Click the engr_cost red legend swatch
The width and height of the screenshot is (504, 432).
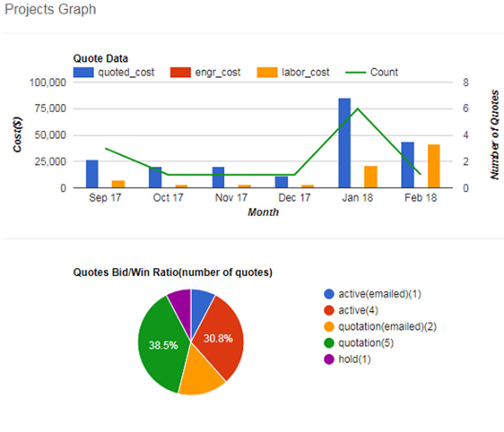180,73
